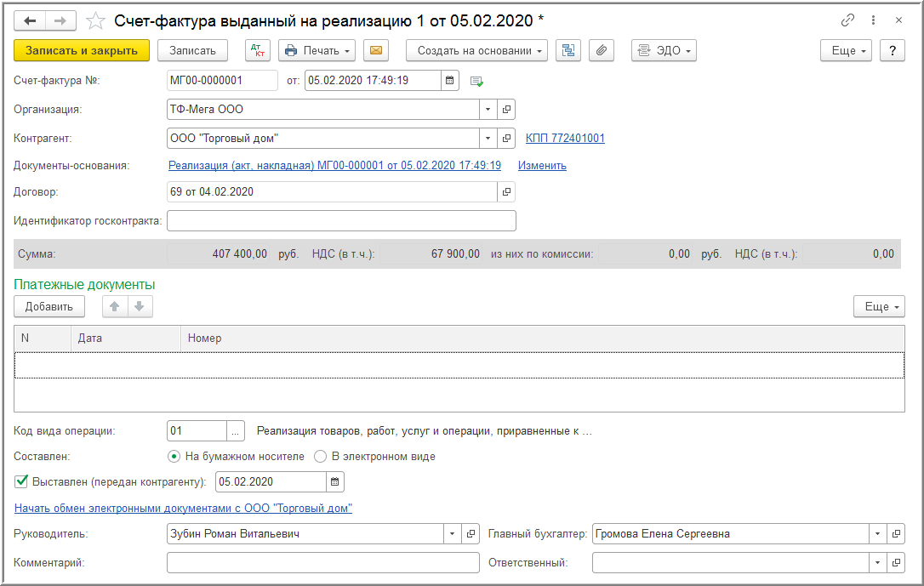Choose operation code with ellipsis button
The image size is (924, 586).
click(235, 431)
